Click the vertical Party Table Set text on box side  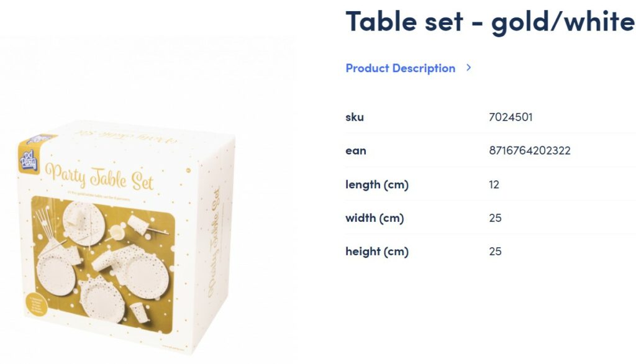(214, 243)
